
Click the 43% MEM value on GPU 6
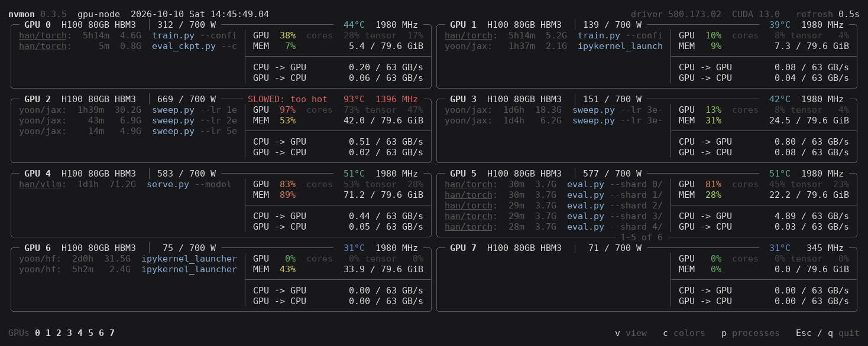(x=288, y=269)
